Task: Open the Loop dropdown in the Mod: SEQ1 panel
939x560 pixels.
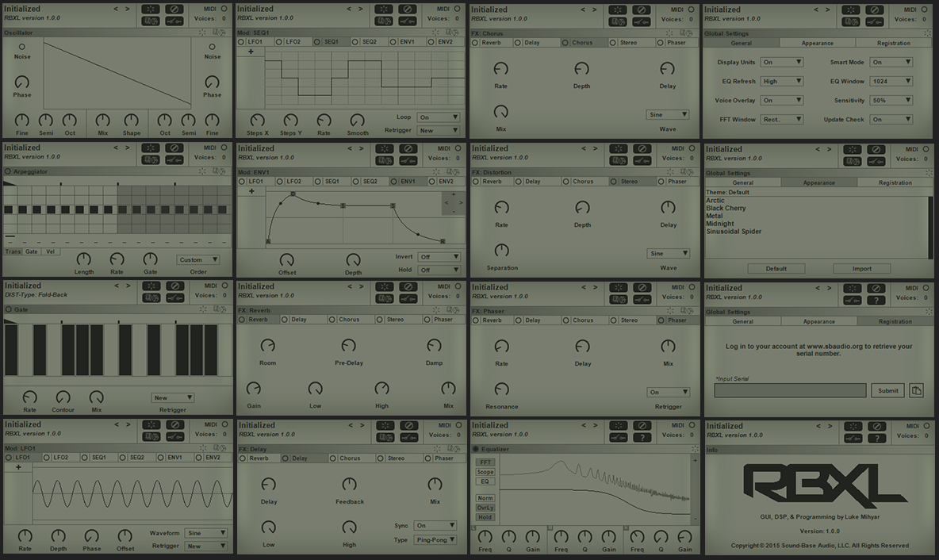Action: 439,117
